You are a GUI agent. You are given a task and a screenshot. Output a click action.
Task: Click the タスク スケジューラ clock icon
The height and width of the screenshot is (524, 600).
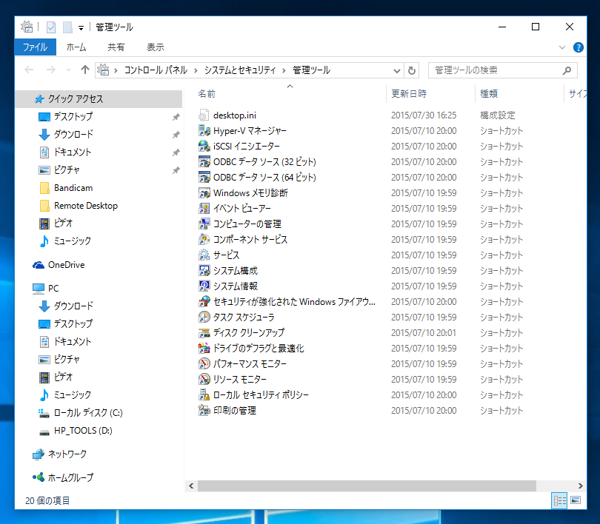tap(204, 317)
